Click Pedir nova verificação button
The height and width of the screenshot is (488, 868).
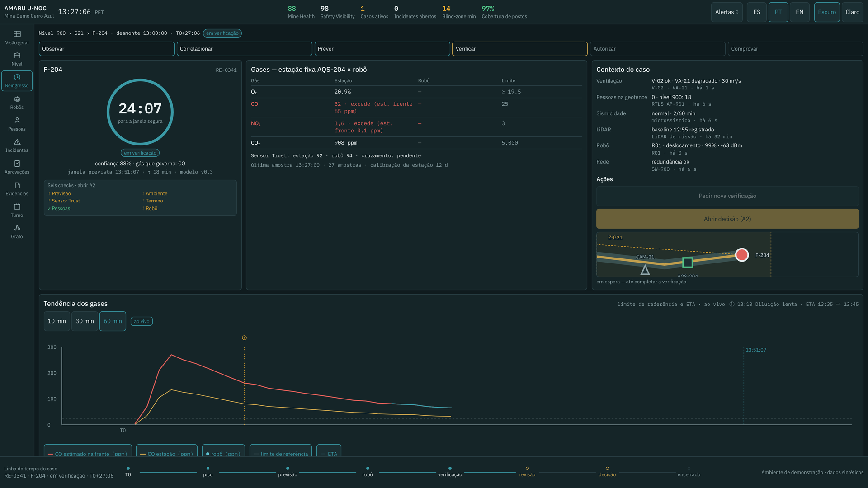(x=727, y=196)
